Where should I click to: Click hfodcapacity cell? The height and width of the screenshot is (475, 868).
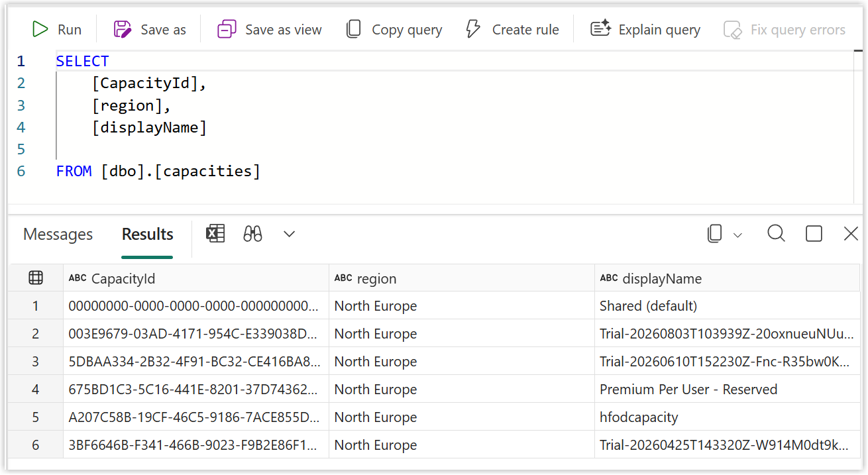tap(728, 417)
